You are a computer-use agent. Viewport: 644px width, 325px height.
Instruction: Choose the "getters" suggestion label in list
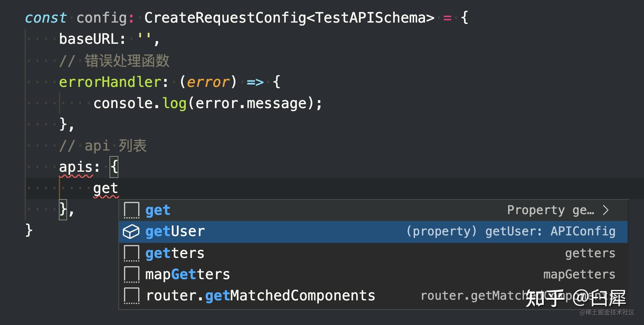click(x=175, y=253)
